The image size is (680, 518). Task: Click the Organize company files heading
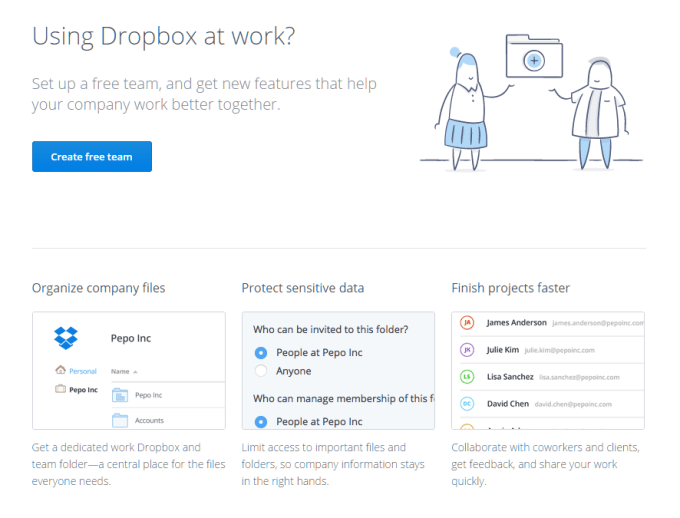(98, 288)
